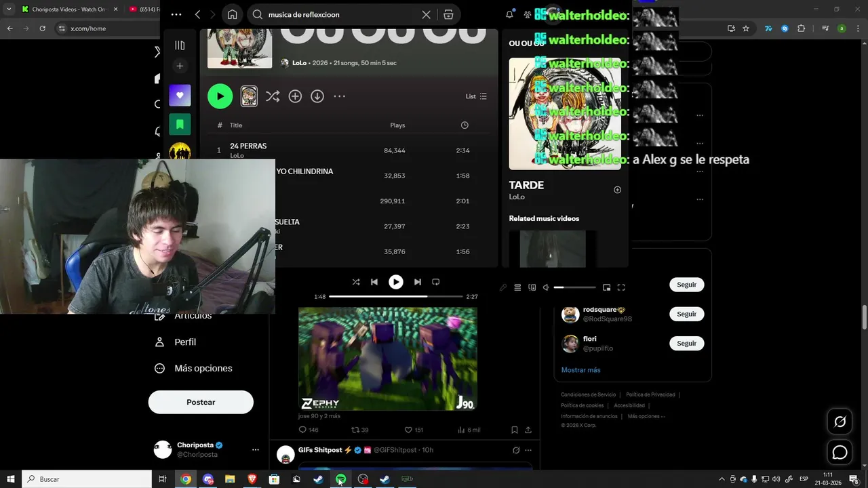Screen dimensions: 868x488
Task: Repost the tweet with 39 reposts
Action: pos(359,430)
